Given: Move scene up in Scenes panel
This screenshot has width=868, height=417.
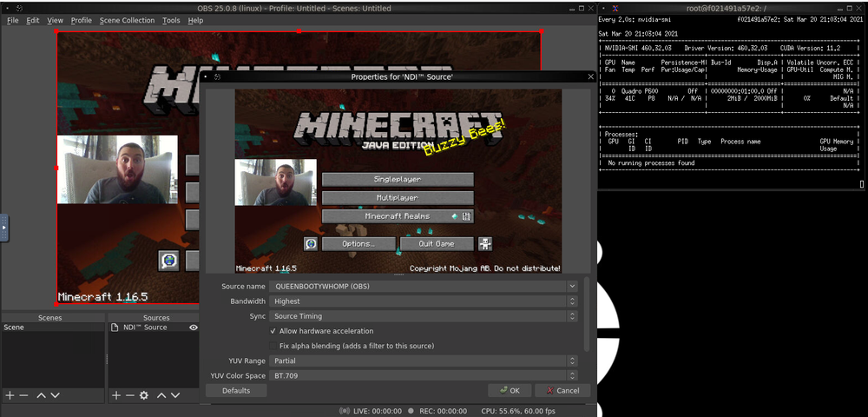Looking at the screenshot, I should 41,395.
